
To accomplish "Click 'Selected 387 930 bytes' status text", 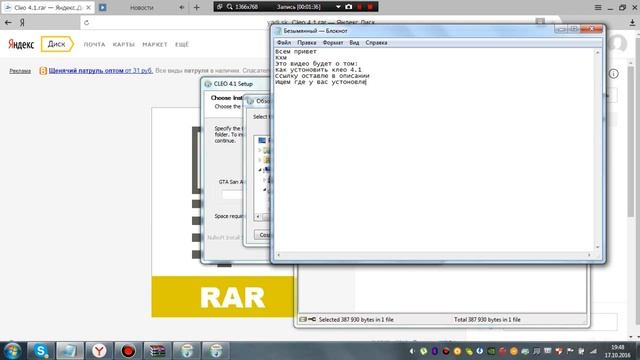I will pyautogui.click(x=356, y=320).
